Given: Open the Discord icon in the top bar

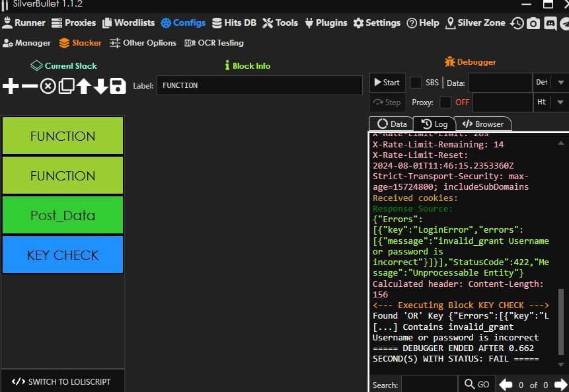Looking at the screenshot, I should pyautogui.click(x=549, y=23).
